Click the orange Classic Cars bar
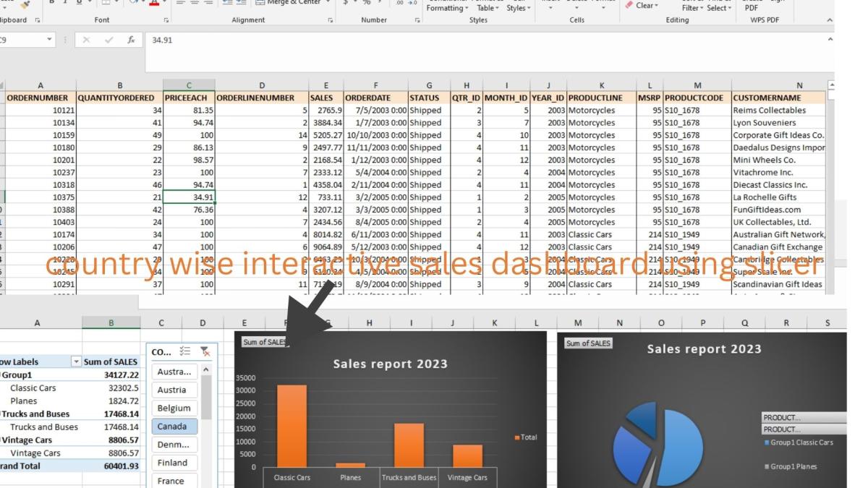The image size is (868, 488). click(292, 426)
